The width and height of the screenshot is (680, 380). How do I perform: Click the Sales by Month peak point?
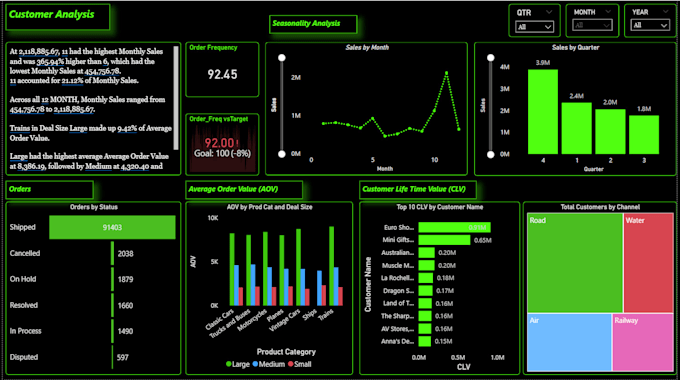click(446, 73)
